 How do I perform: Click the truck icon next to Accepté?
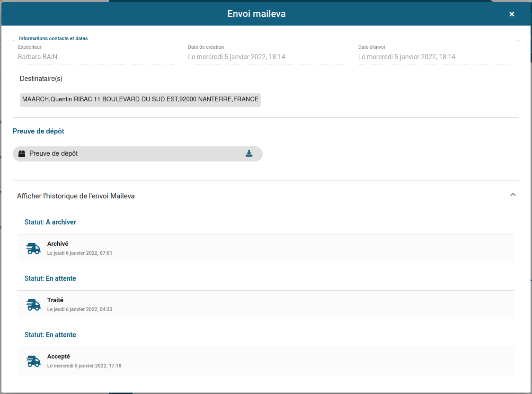tap(33, 361)
